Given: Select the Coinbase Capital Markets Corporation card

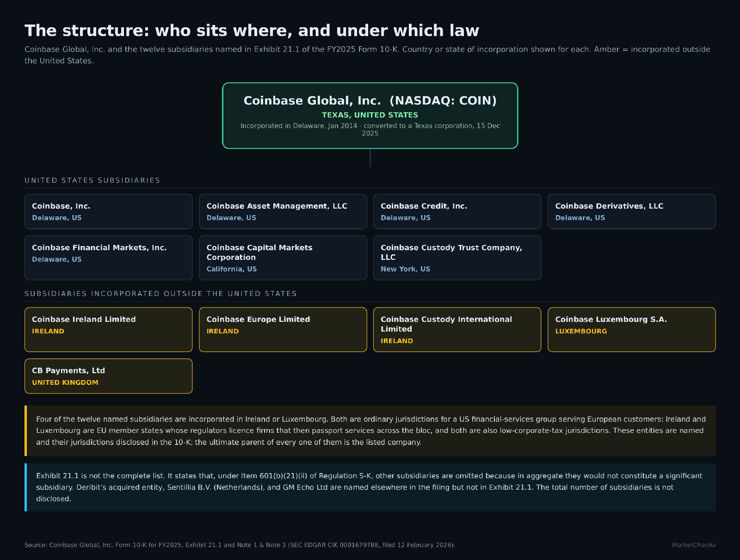Looking at the screenshot, I should [x=283, y=258].
